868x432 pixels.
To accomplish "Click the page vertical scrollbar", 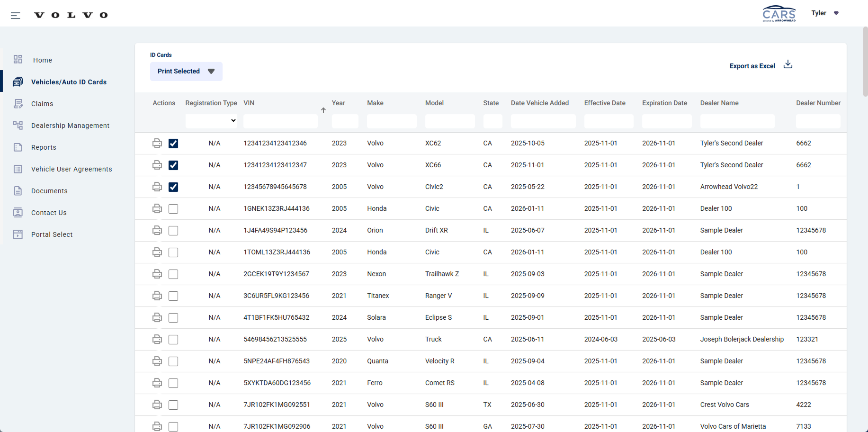I will tap(865, 62).
